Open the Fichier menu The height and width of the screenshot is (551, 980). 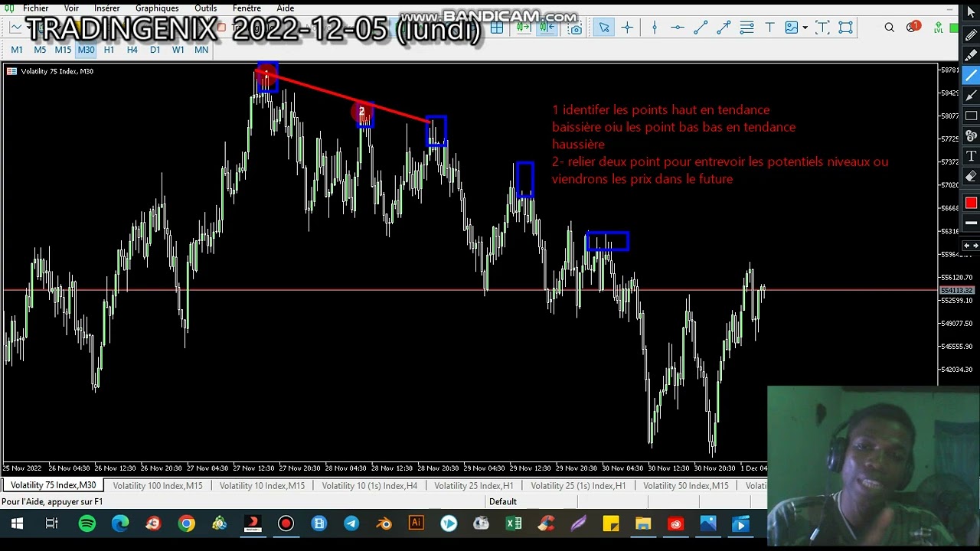(x=36, y=8)
